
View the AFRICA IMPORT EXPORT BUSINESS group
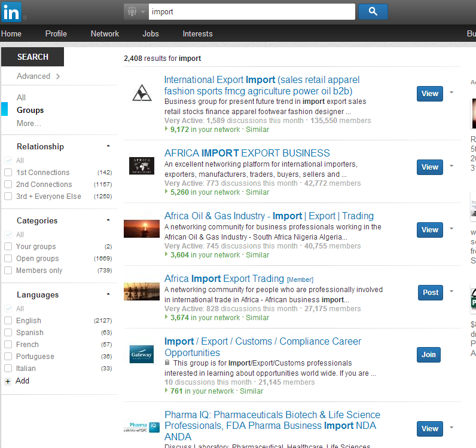tap(430, 167)
